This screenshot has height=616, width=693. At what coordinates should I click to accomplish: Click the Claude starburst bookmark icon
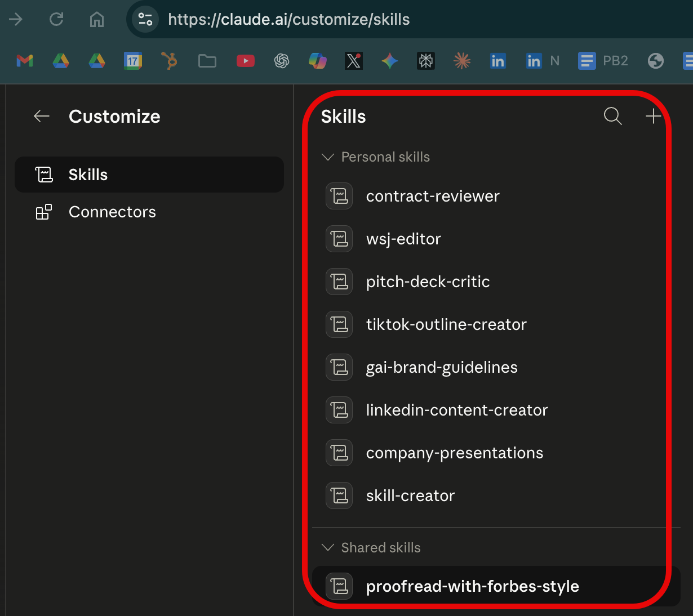pyautogui.click(x=462, y=61)
